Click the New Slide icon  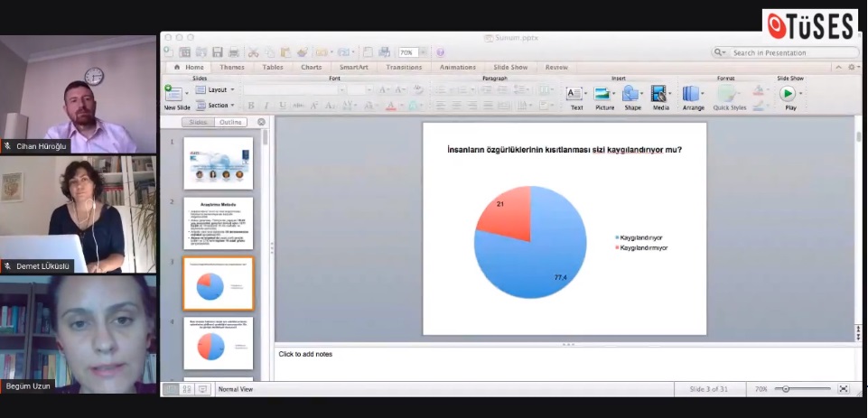pos(174,93)
